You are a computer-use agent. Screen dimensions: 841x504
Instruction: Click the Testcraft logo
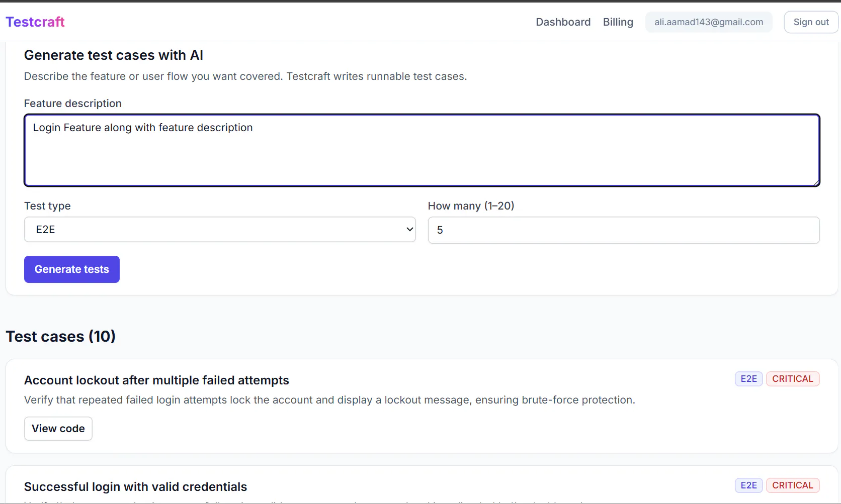tap(35, 22)
